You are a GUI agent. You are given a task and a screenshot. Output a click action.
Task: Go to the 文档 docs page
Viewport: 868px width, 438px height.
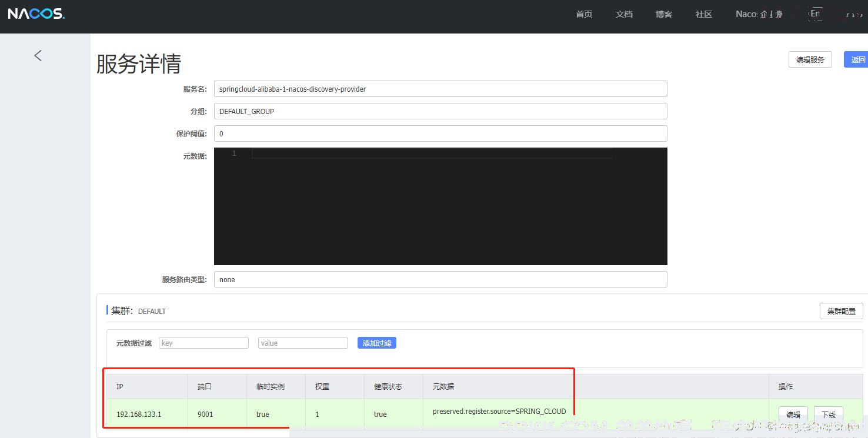coord(624,14)
